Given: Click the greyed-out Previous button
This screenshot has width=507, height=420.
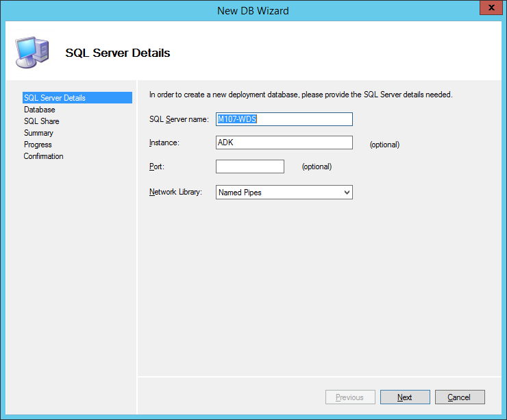Looking at the screenshot, I should tap(349, 397).
